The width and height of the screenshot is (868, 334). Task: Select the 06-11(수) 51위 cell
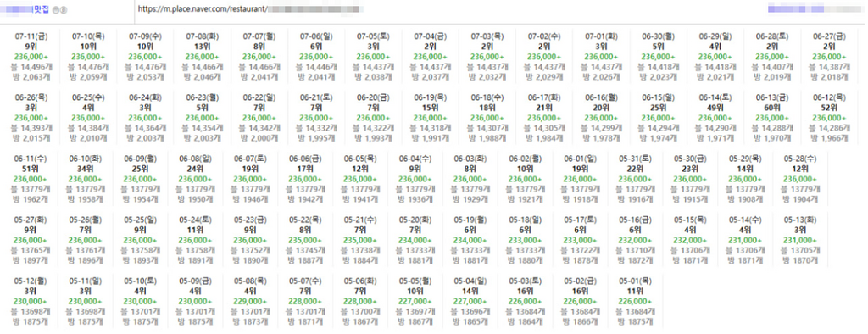point(30,178)
